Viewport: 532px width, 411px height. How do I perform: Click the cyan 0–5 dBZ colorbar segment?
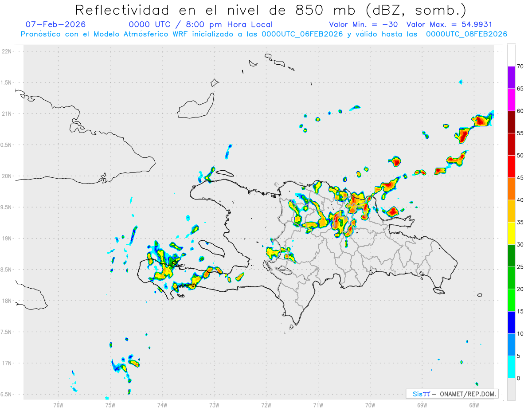coord(511,367)
